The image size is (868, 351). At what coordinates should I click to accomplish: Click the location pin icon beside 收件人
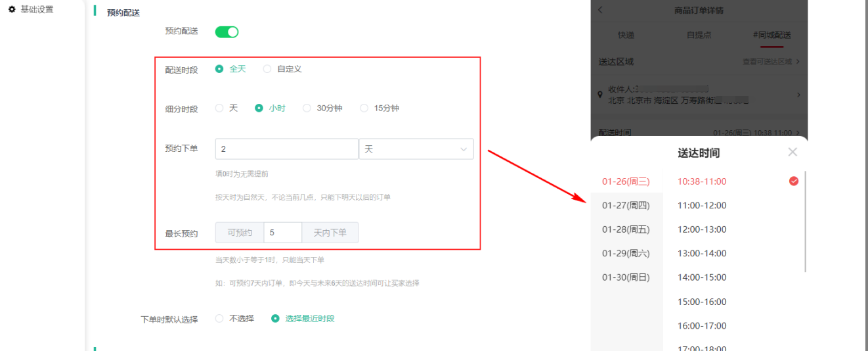coord(600,95)
